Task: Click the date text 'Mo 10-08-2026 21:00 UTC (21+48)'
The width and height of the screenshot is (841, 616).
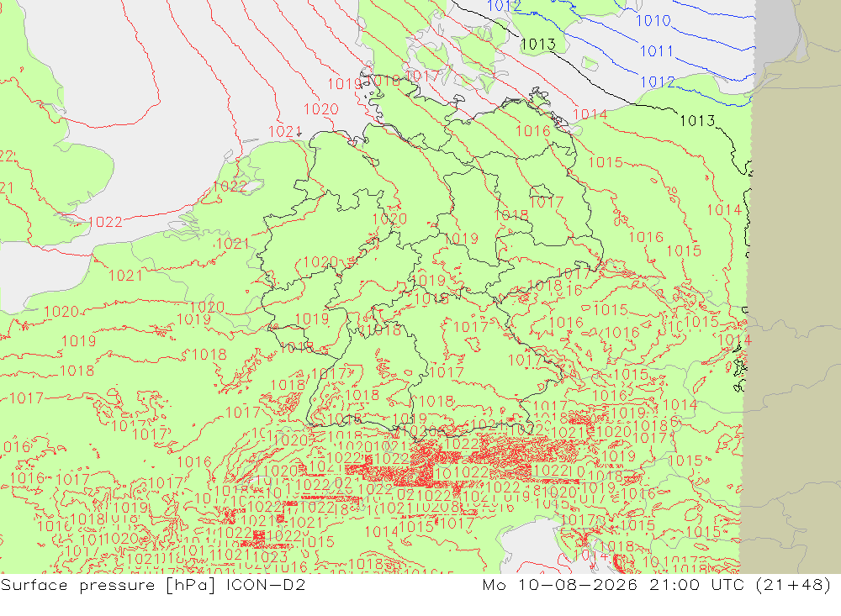Action: (x=657, y=585)
